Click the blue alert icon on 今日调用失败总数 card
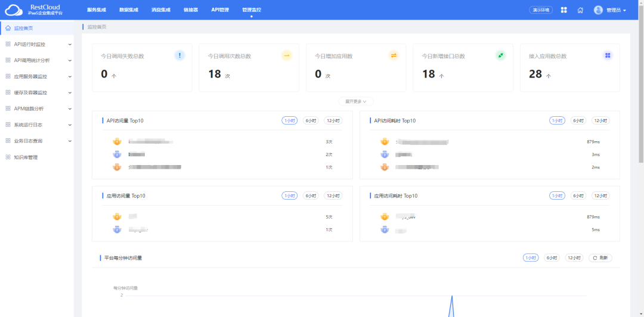The image size is (644, 317). (x=179, y=55)
